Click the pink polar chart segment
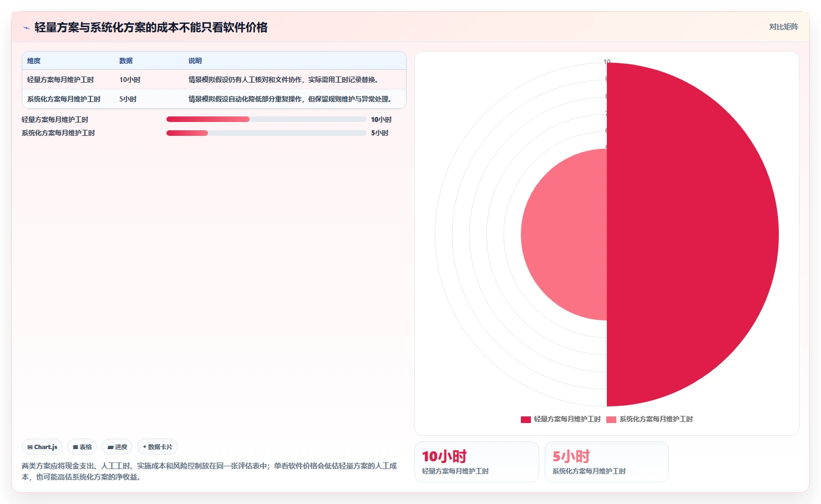 tap(564, 235)
